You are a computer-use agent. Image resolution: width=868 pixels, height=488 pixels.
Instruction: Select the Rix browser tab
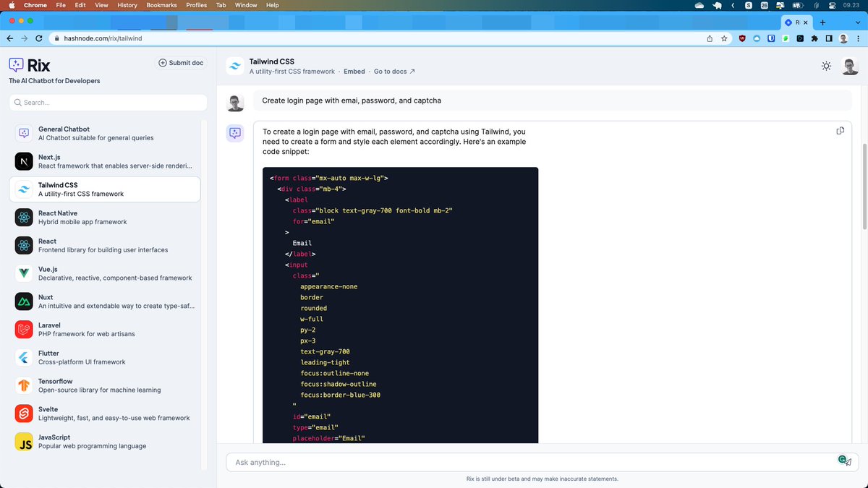(797, 22)
